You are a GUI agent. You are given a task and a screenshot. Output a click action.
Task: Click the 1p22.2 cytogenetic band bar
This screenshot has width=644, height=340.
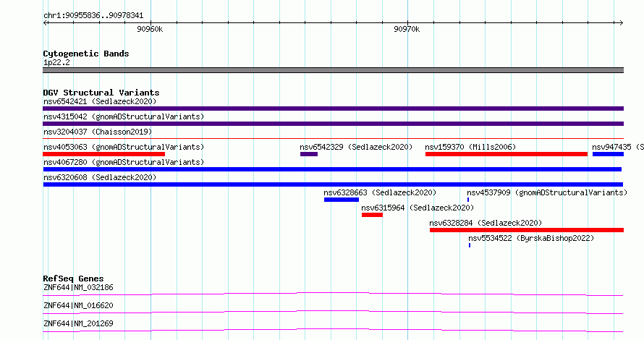tap(333, 70)
